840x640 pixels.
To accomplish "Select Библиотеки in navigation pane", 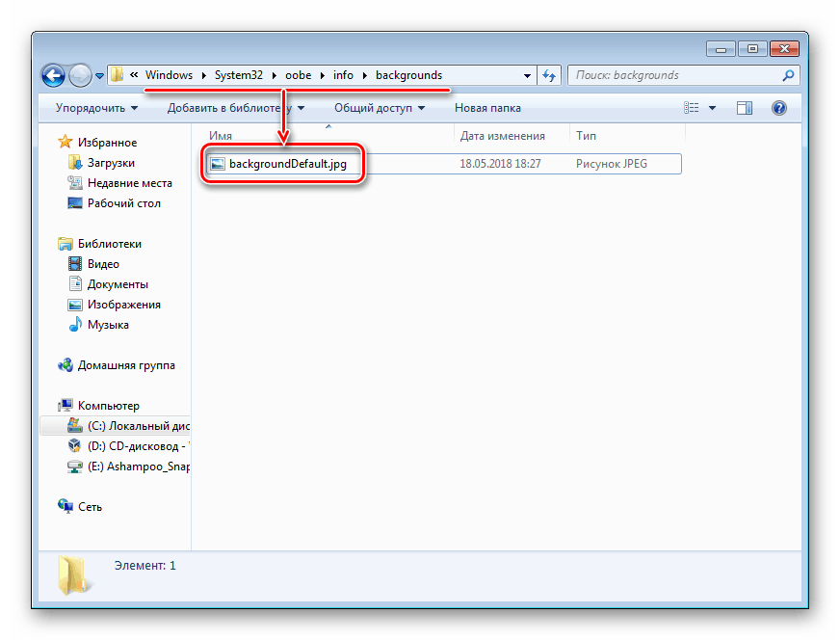I will [109, 243].
